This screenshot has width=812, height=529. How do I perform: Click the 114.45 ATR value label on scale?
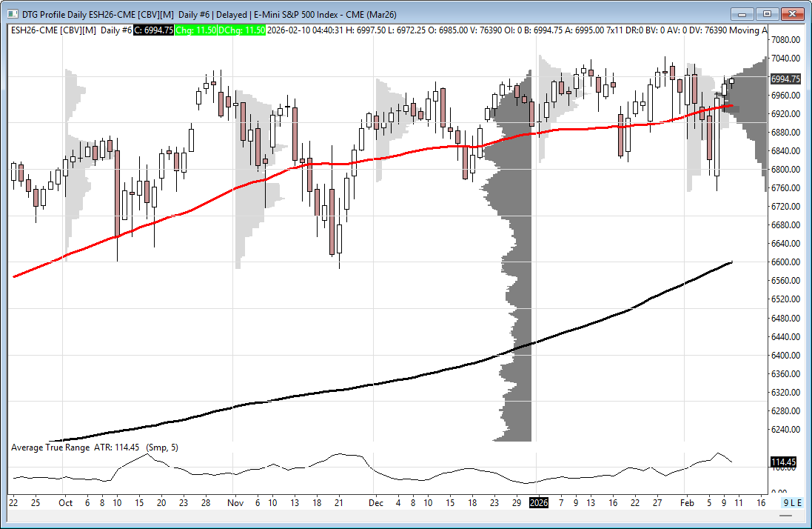784,462
